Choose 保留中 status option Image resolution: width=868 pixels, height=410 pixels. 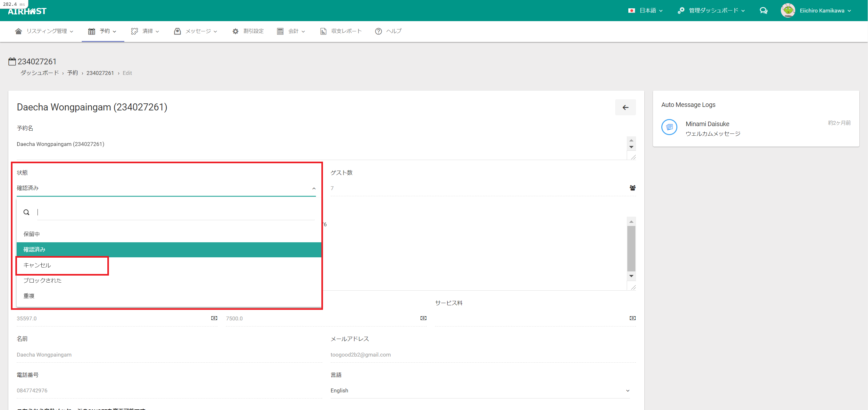pos(32,234)
